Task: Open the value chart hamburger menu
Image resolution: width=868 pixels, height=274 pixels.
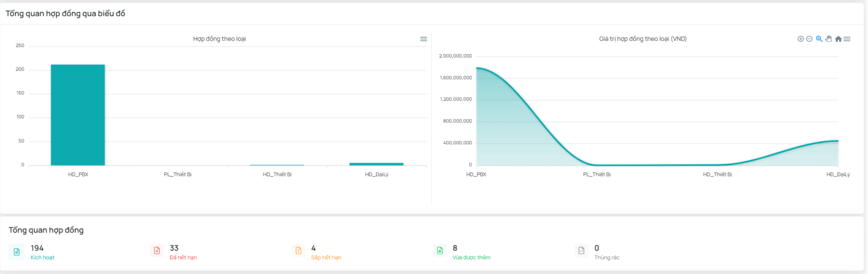Action: [847, 39]
